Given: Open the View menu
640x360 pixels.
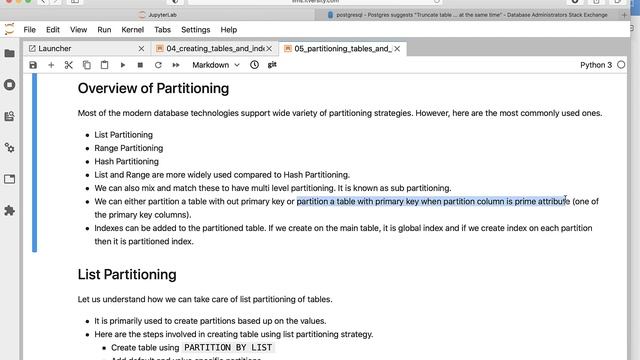Looking at the screenshot, I should [78, 30].
